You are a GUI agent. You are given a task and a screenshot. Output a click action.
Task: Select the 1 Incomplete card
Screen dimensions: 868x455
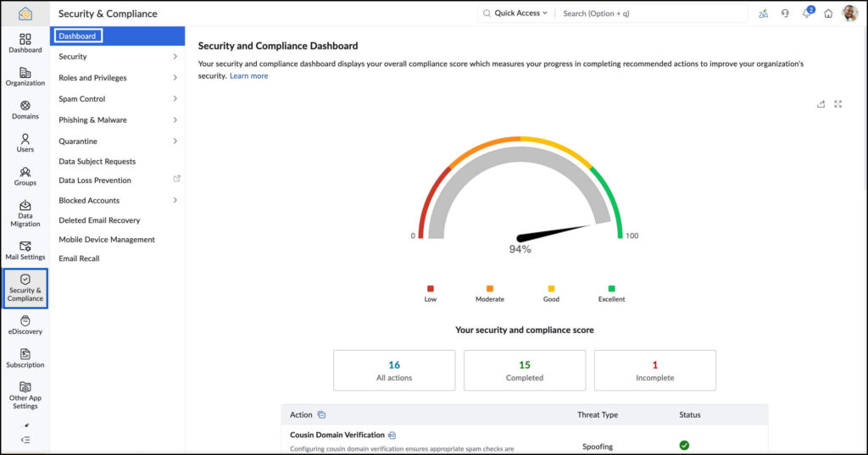[x=655, y=370]
